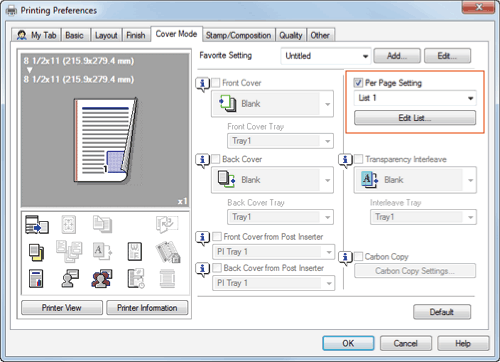This screenshot has height=362, width=500.
Task: Enable Front Cover from Post Inserter
Action: pyautogui.click(x=217, y=237)
